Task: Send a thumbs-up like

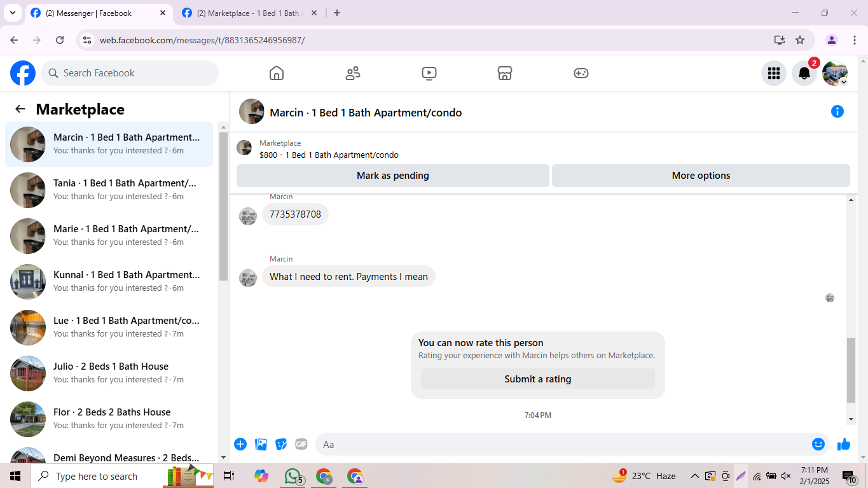Action: pyautogui.click(x=844, y=444)
